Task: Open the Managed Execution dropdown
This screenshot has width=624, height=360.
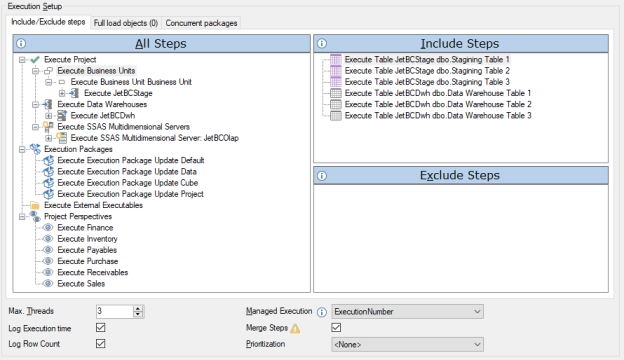Action: coord(408,311)
